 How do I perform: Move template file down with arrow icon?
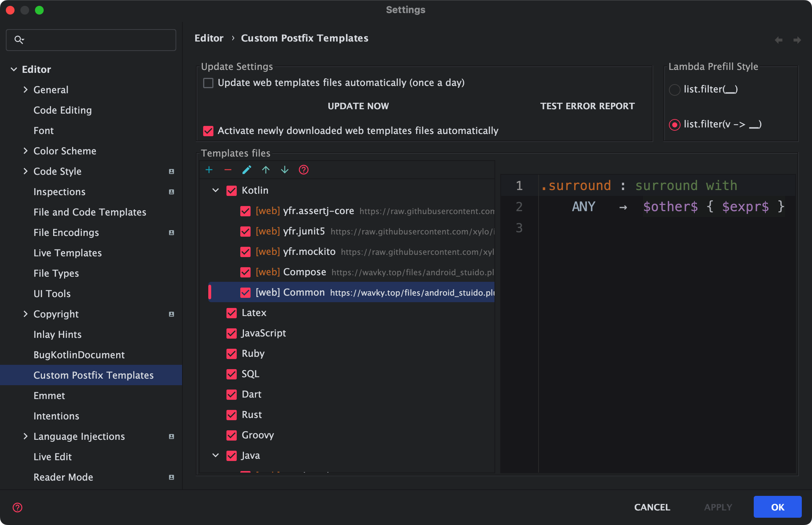tap(285, 170)
